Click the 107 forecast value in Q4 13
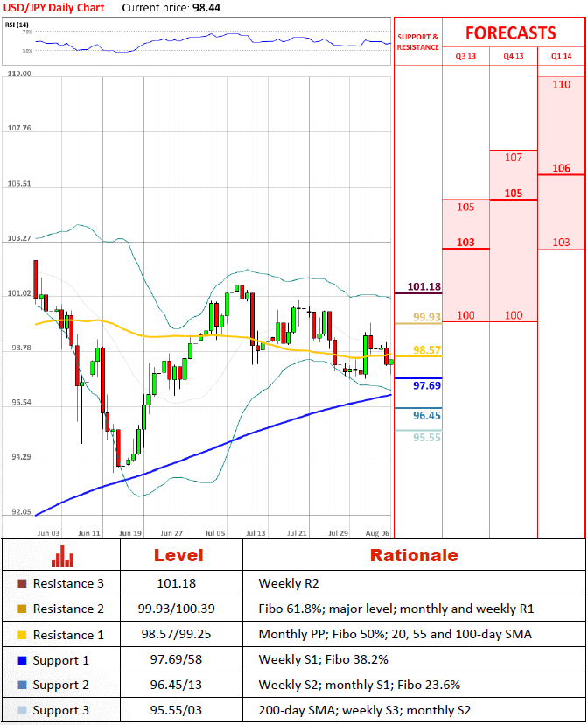 click(x=514, y=158)
